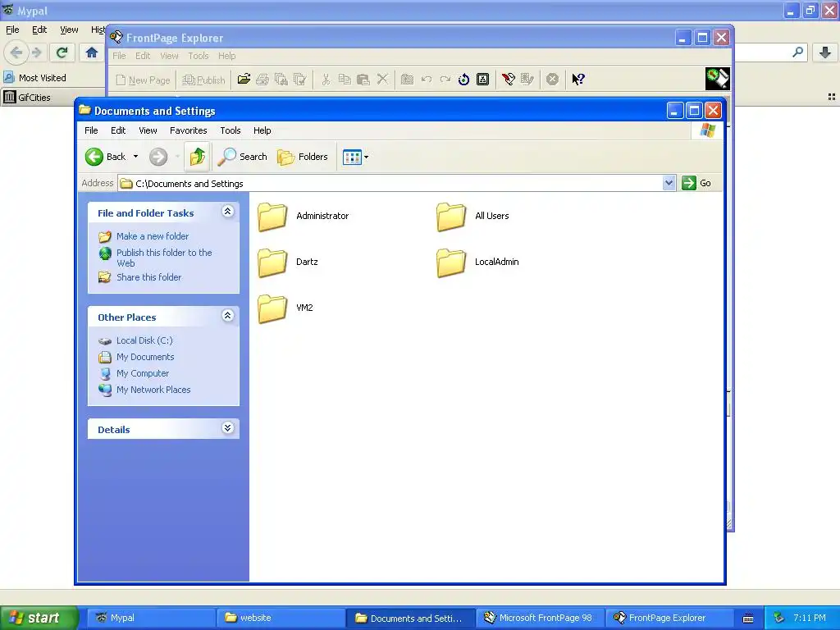Click the Refresh/Repeat icon in FrontPage Explorer toolbar
840x630 pixels.
coord(464,80)
